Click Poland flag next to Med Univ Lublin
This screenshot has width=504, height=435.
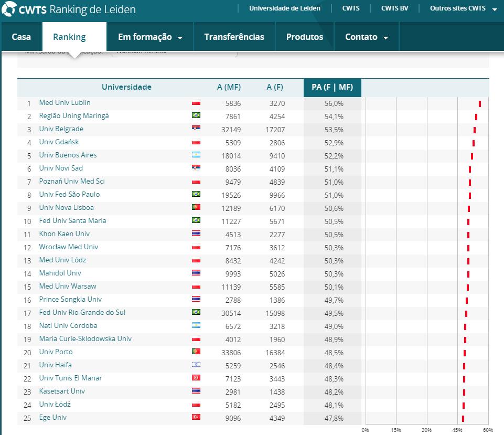pos(196,103)
